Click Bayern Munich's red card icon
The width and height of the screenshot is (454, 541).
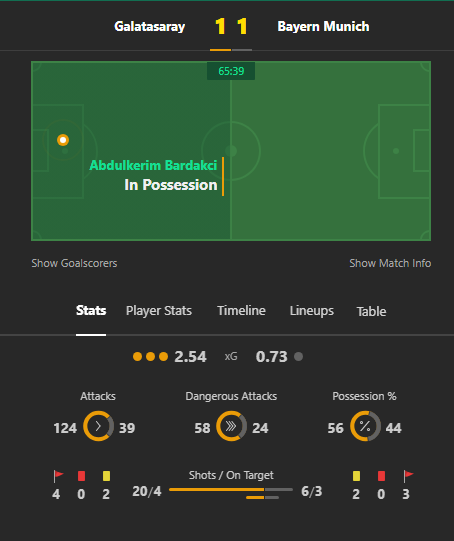point(381,476)
